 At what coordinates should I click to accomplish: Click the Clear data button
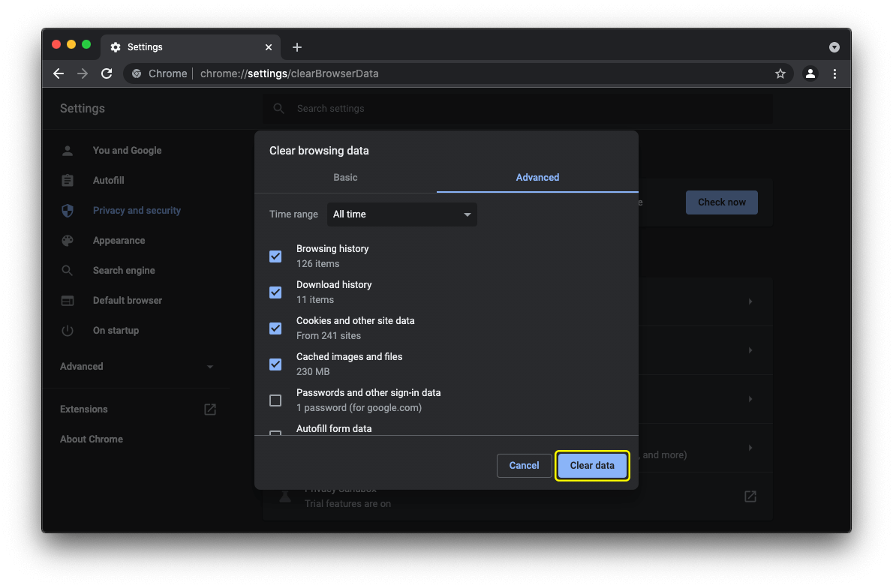point(592,465)
